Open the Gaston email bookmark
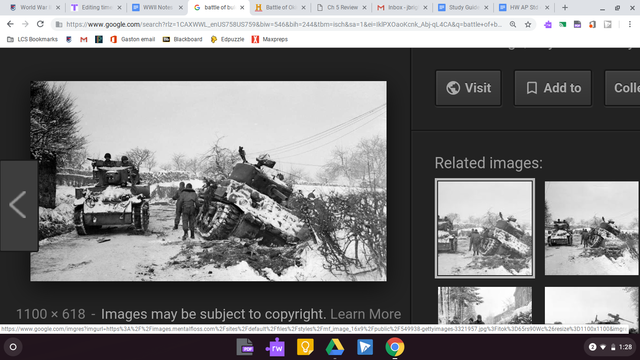 click(x=133, y=39)
